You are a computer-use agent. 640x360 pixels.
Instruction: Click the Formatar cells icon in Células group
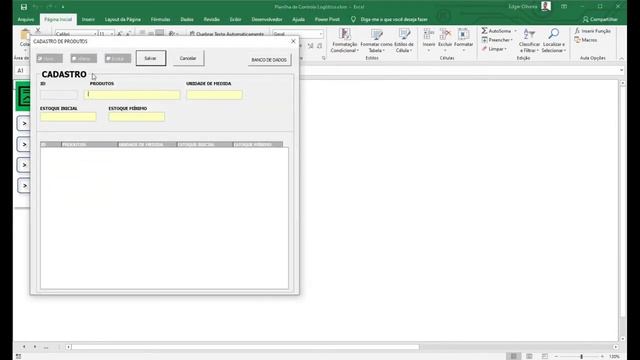click(463, 34)
